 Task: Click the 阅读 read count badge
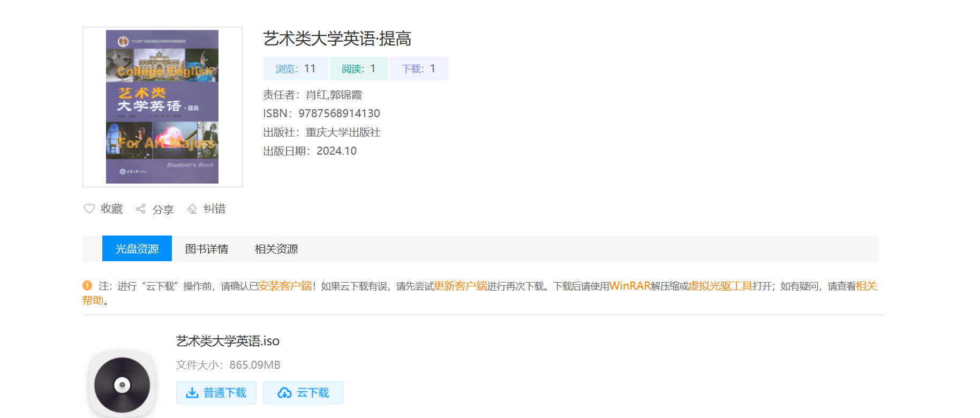pos(359,69)
